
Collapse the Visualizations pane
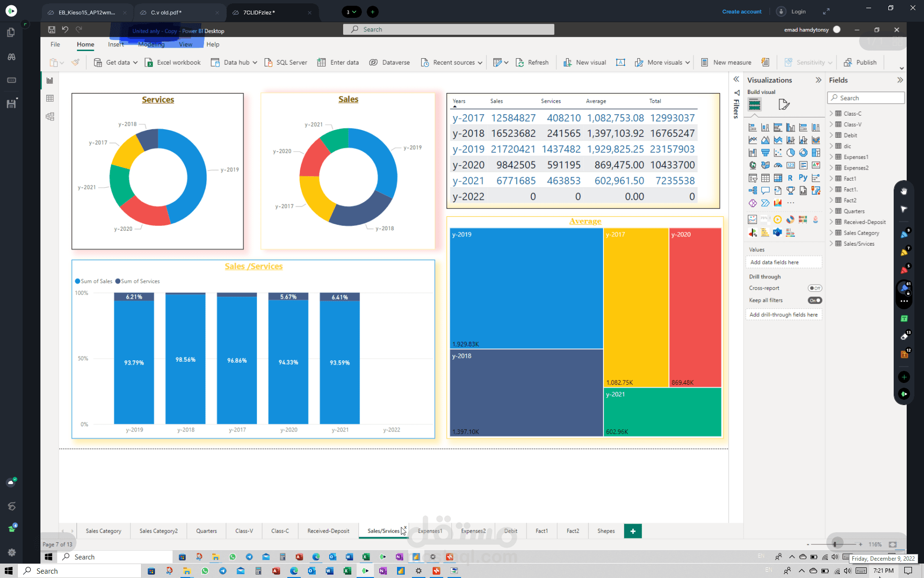coord(818,80)
